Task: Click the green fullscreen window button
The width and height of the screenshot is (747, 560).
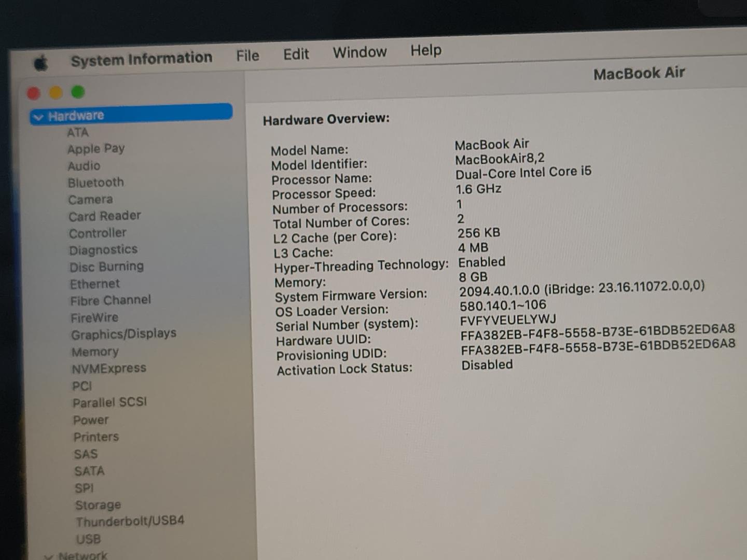Action: 78,92
